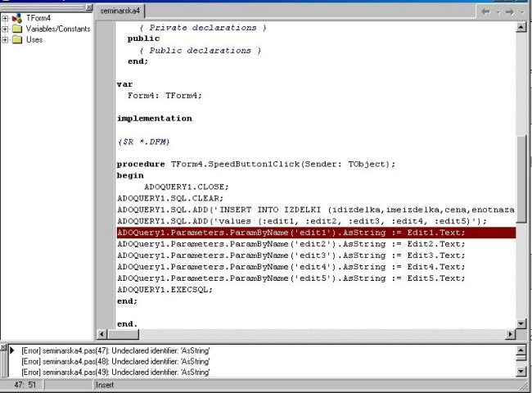Click the horizontal scrollbar thumb
Image resolution: width=532 pixels, height=393 pixels.
[123, 334]
